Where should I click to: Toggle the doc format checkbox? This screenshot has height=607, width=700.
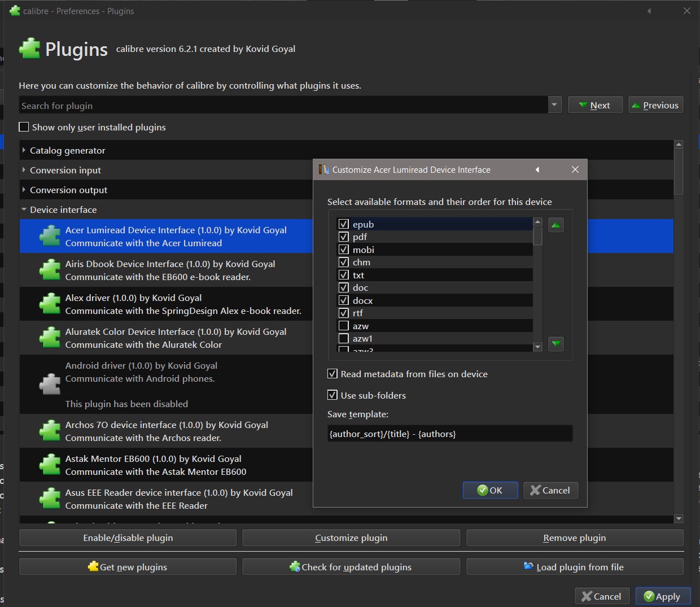pyautogui.click(x=343, y=287)
